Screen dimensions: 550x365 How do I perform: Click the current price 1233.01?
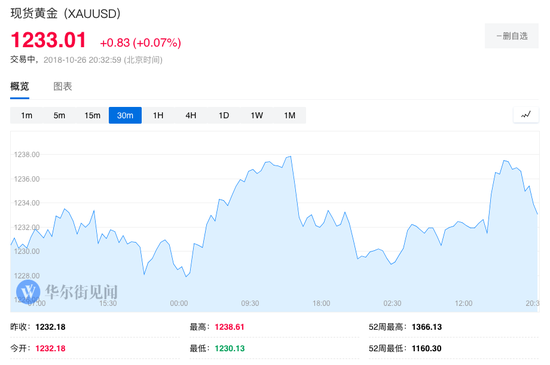(48, 40)
